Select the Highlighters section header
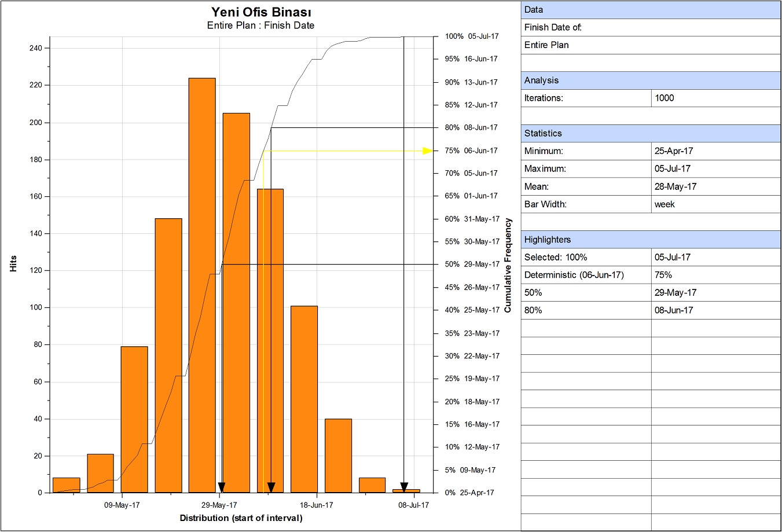The height and width of the screenshot is (532, 782). (x=651, y=240)
